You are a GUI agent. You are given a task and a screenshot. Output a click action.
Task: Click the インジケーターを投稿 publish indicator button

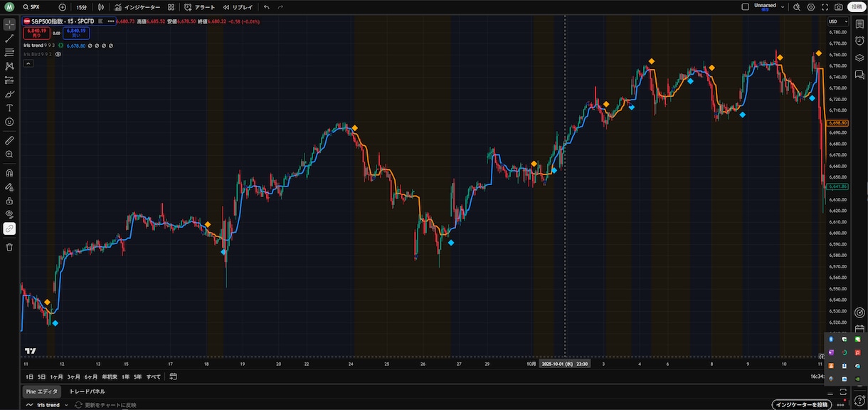[x=801, y=405]
